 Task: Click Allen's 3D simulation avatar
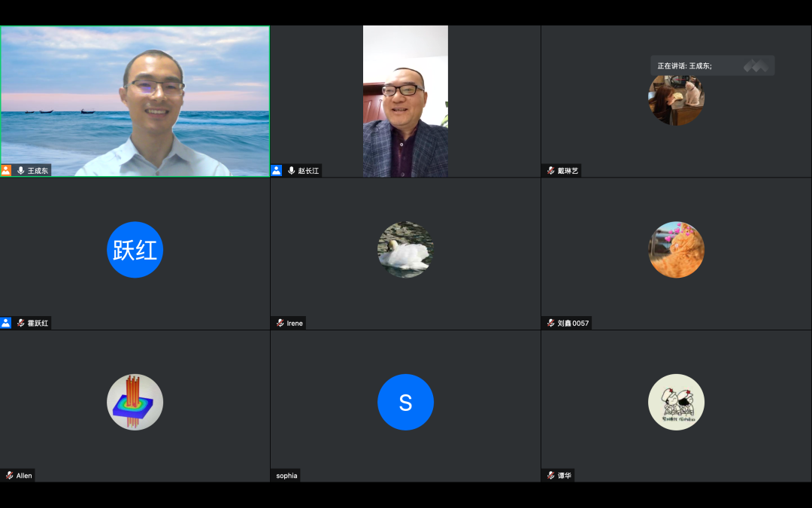pos(135,403)
